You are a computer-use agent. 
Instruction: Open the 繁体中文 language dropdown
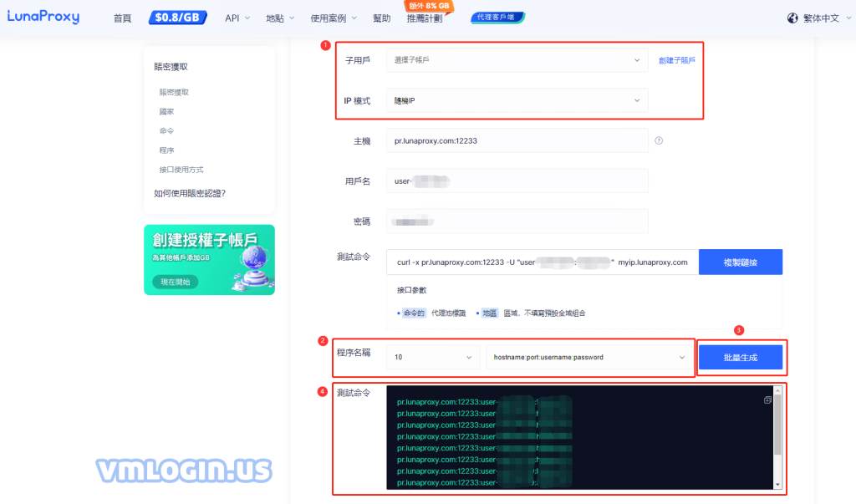pos(827,18)
